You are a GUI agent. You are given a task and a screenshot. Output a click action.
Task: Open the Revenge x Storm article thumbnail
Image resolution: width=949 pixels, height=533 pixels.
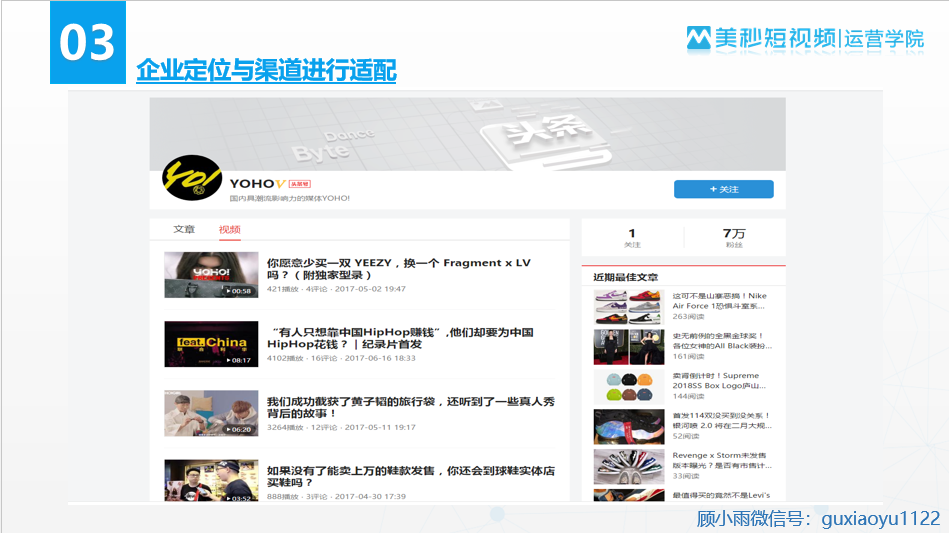[x=629, y=467]
